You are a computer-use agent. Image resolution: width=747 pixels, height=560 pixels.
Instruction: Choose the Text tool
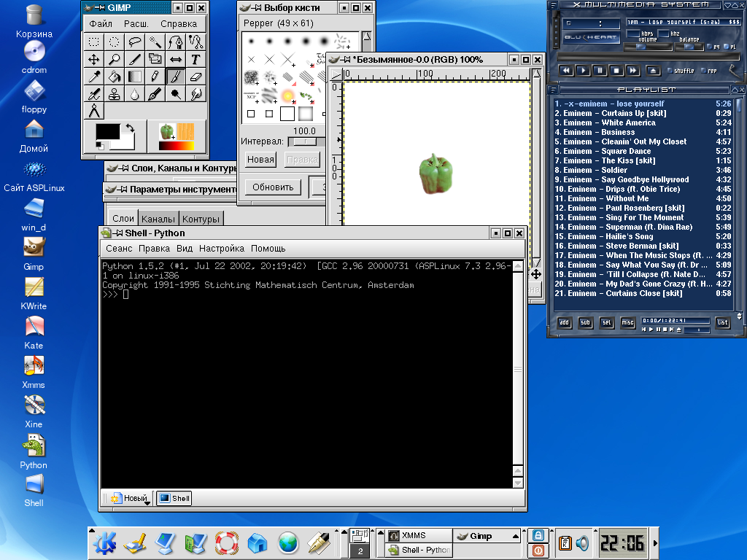pyautogui.click(x=196, y=60)
